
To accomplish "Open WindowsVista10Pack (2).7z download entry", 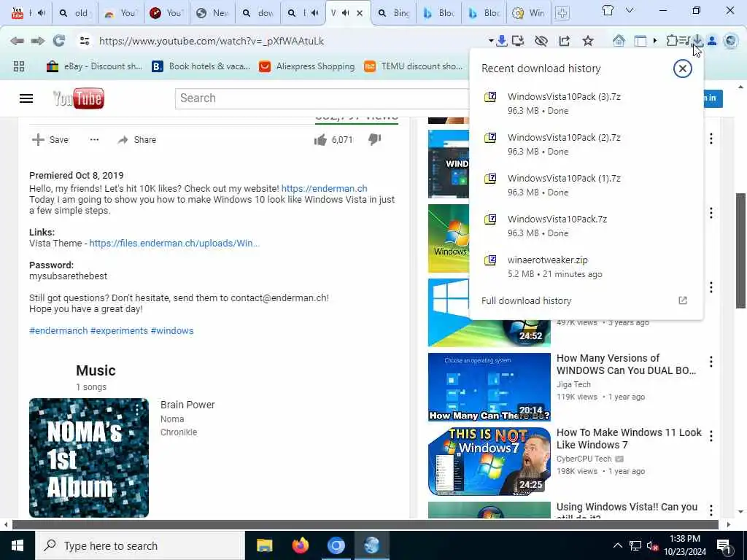I will 586,144.
